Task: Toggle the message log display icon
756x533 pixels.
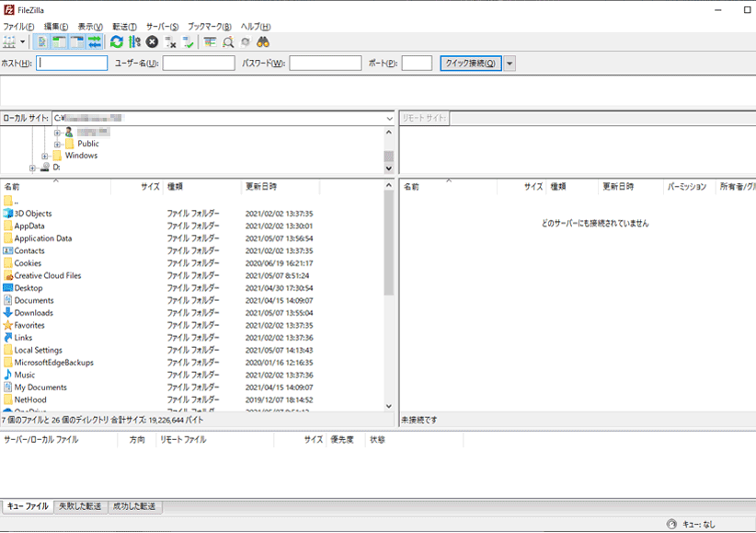Action: [42, 42]
